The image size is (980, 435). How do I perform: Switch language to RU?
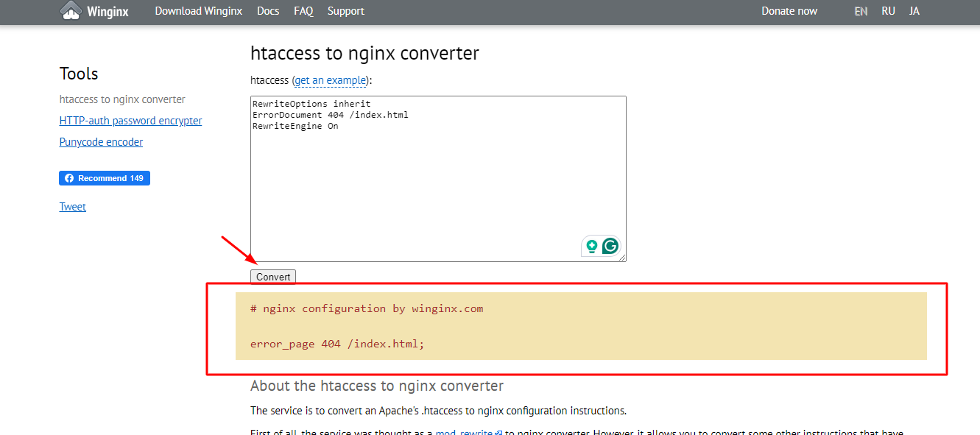pos(889,11)
